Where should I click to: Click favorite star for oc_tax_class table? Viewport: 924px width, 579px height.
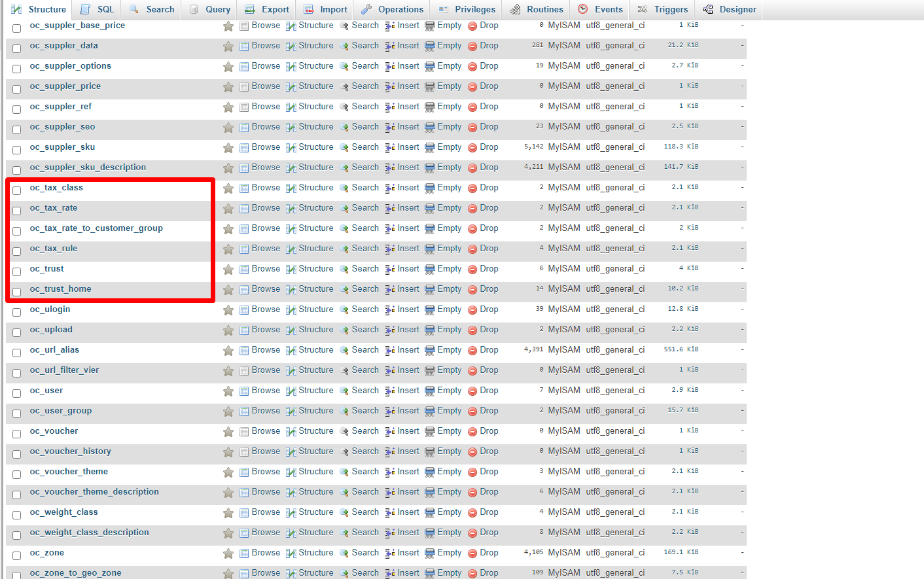pos(228,189)
